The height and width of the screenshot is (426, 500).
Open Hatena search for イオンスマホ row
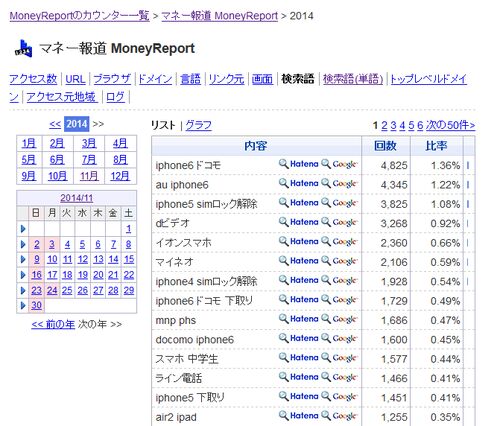pyautogui.click(x=299, y=241)
